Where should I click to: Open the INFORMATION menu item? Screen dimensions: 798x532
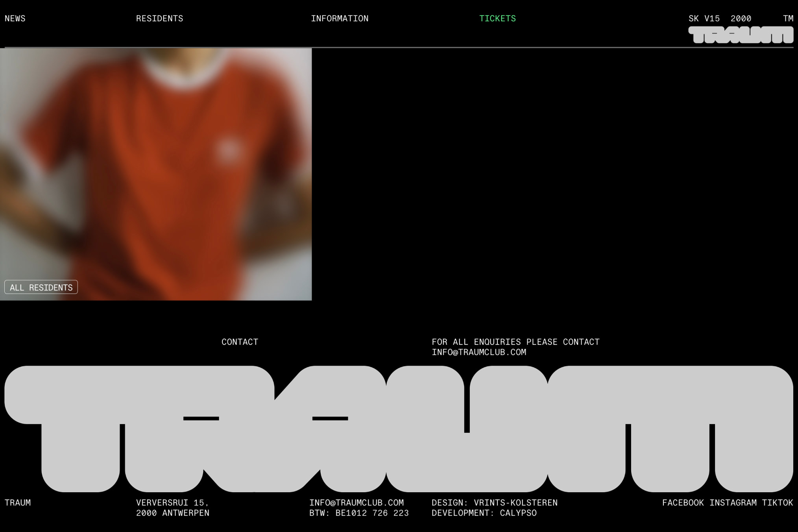(x=340, y=18)
